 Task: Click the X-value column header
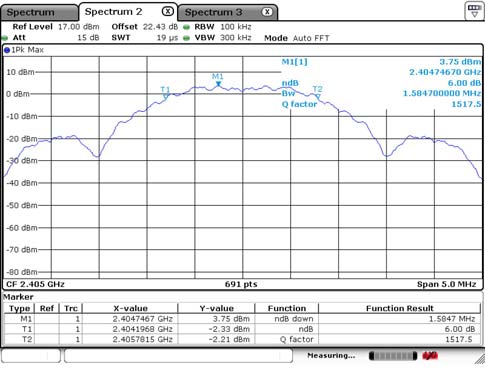tap(130, 308)
